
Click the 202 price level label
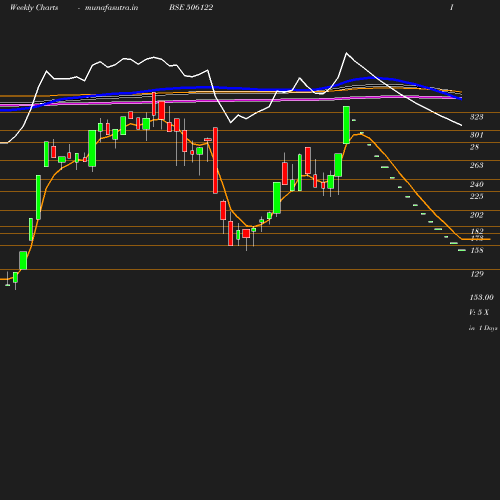[x=477, y=215]
